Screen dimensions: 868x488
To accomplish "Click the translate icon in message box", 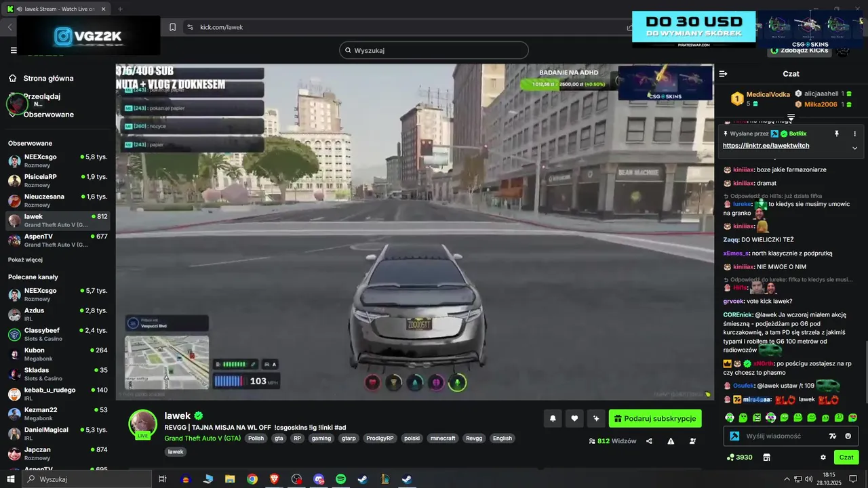I will point(833,436).
